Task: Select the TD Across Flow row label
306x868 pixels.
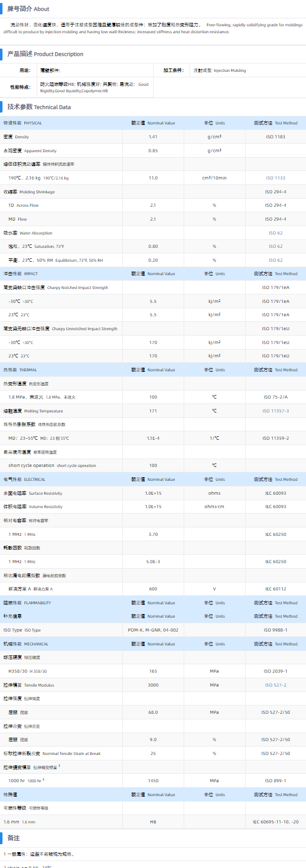Action: [23, 205]
